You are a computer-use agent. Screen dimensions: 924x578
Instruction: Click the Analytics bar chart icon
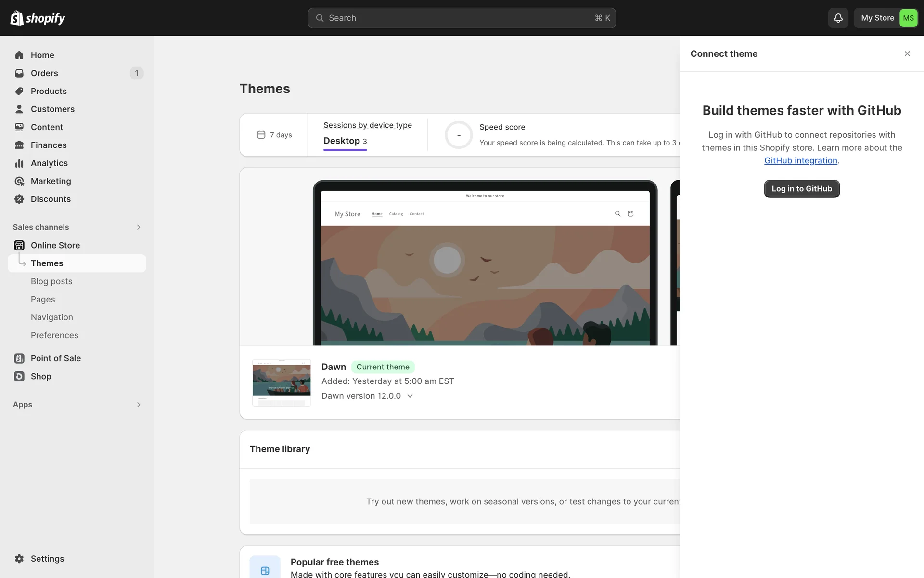click(19, 163)
